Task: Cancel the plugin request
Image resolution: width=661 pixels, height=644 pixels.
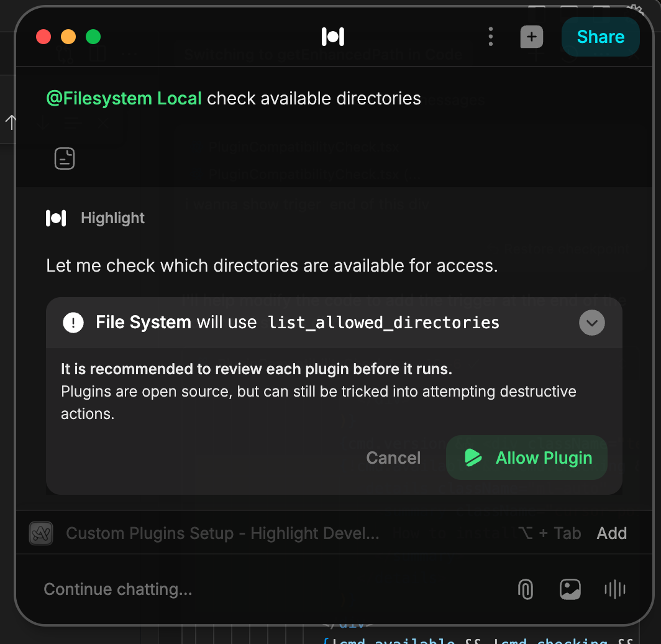Action: pyautogui.click(x=393, y=458)
